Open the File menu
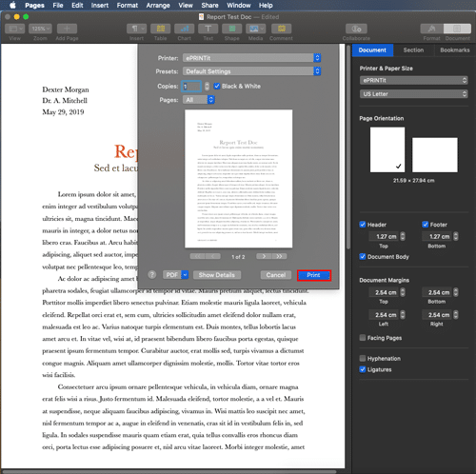Screen dimensions: 476x474 click(58, 5)
